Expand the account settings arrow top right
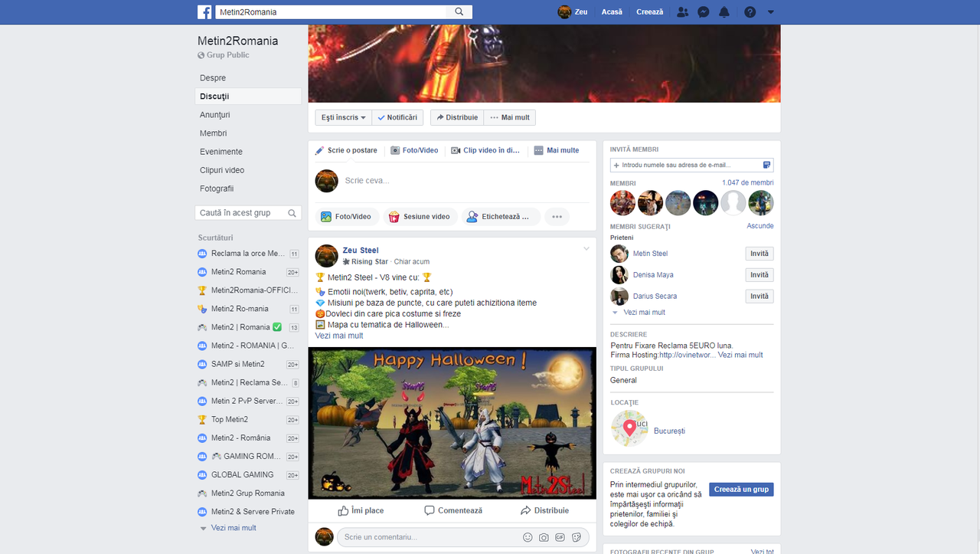Viewport: 980px width, 554px height. point(770,11)
